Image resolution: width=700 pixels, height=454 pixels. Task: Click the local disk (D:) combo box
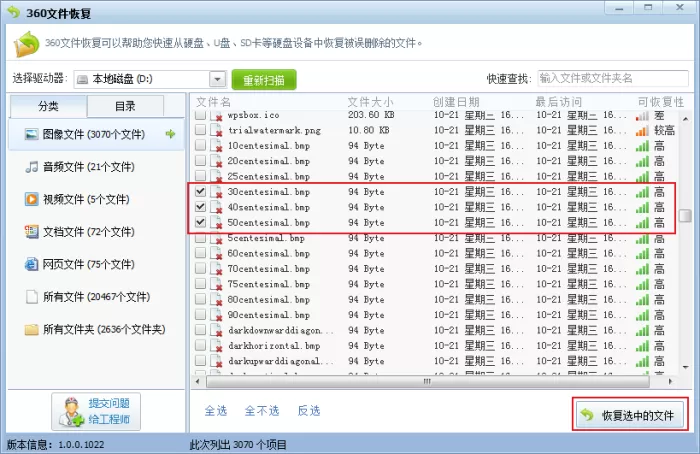[x=150, y=79]
